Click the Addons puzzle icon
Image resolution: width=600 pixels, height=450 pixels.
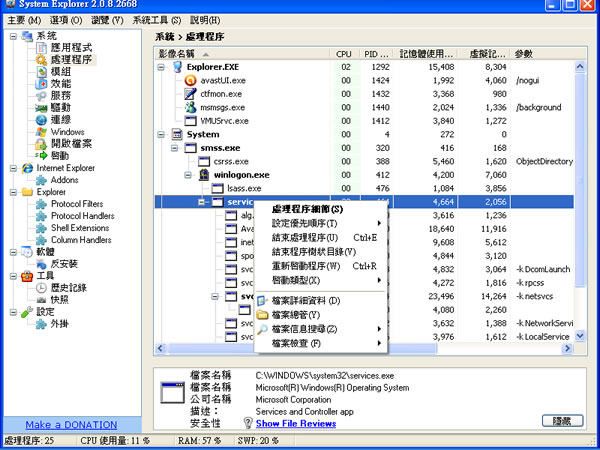click(41, 180)
